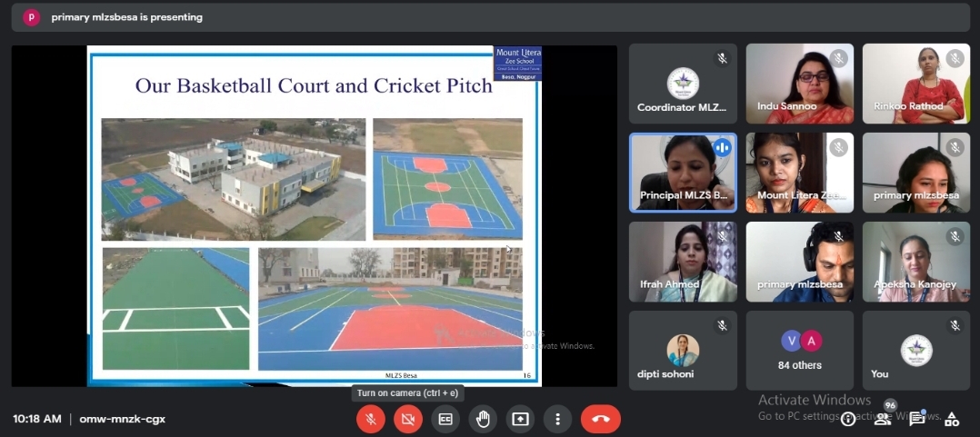Show everyone people icon
Screen dimensions: 980x437
click(882, 419)
